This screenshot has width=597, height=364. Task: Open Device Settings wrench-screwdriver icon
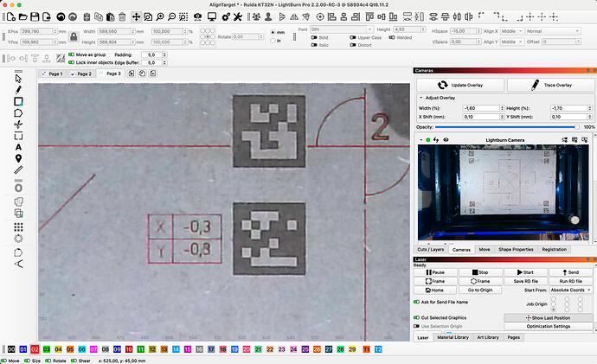coord(238,16)
